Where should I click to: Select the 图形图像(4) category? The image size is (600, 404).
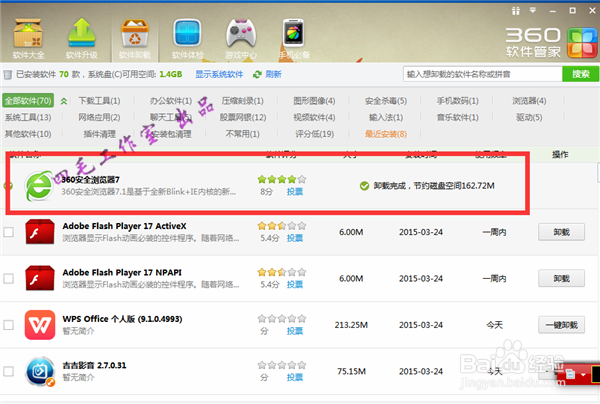(314, 101)
